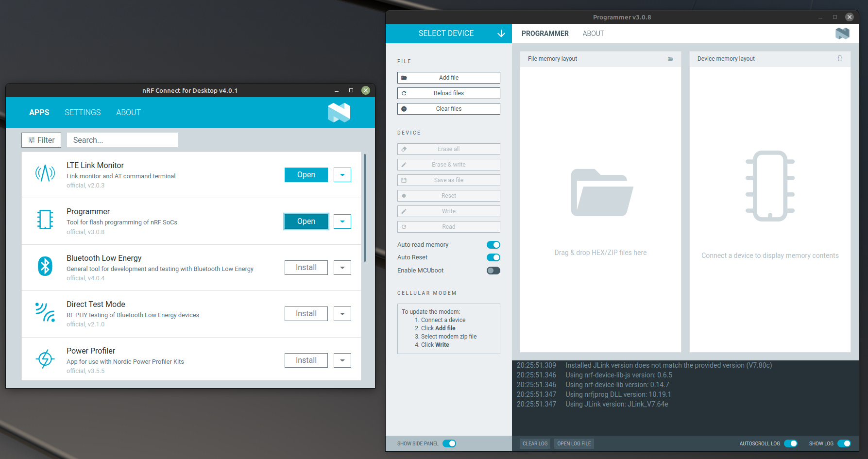The image size is (868, 459).
Task: Expand the Direct Test Mode options dropdown
Action: tap(342, 313)
